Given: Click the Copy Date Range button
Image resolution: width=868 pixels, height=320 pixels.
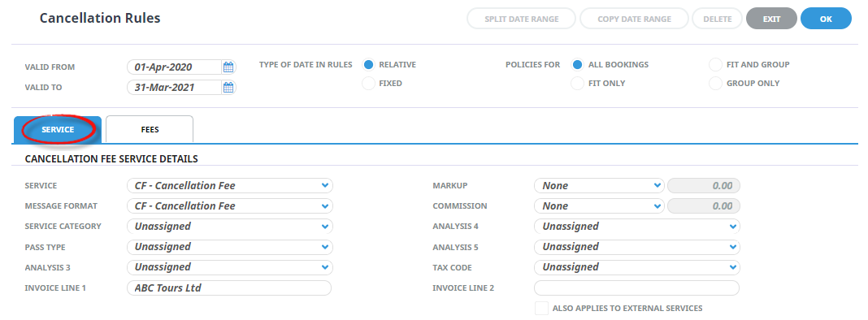Looking at the screenshot, I should (x=635, y=19).
